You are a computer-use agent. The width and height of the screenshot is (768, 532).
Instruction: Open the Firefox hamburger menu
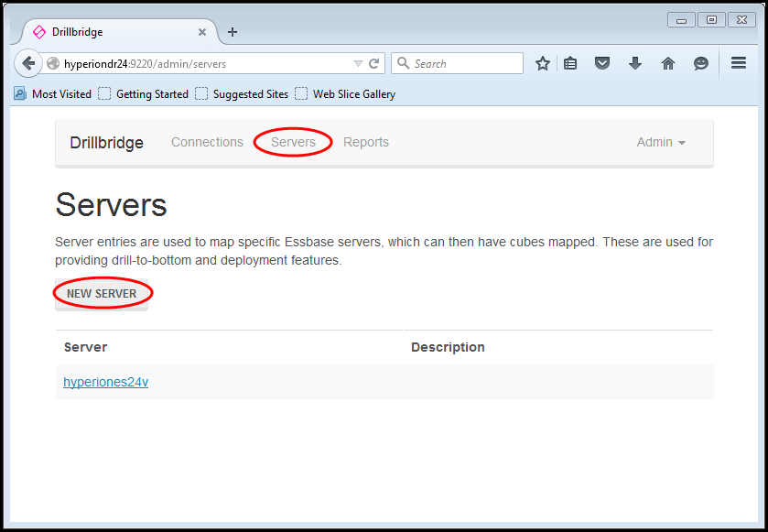coord(739,62)
